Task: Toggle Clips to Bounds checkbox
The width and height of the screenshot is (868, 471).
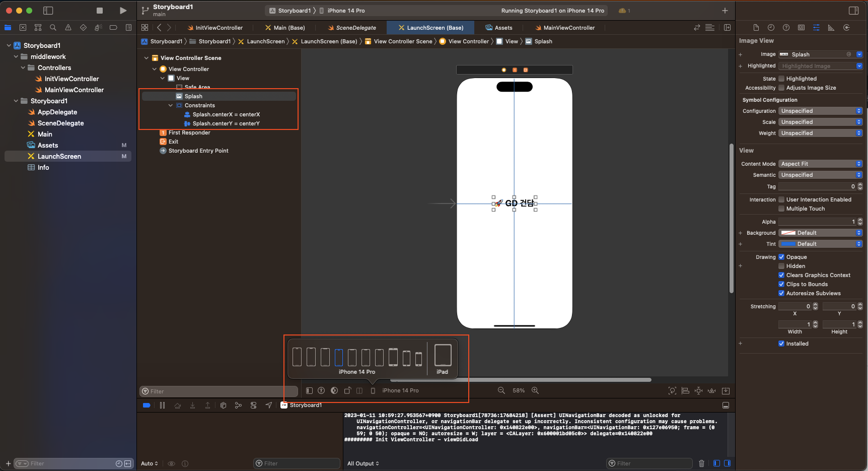Action: [x=781, y=284]
